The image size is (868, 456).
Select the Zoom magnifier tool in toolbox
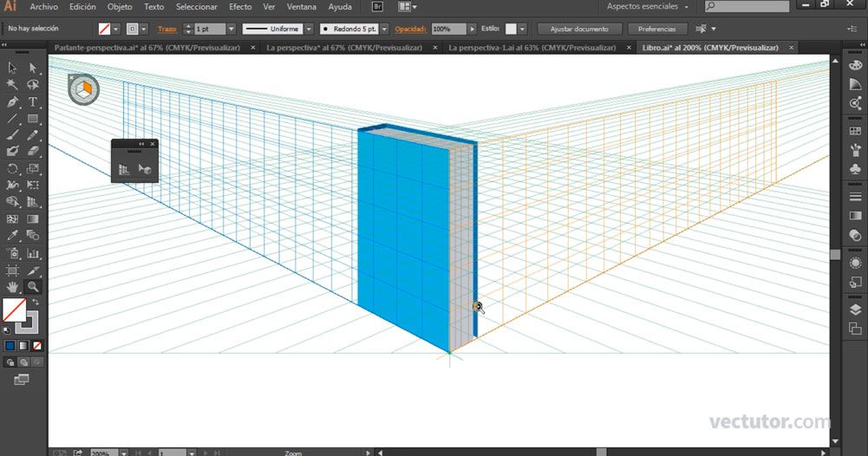[x=33, y=287]
